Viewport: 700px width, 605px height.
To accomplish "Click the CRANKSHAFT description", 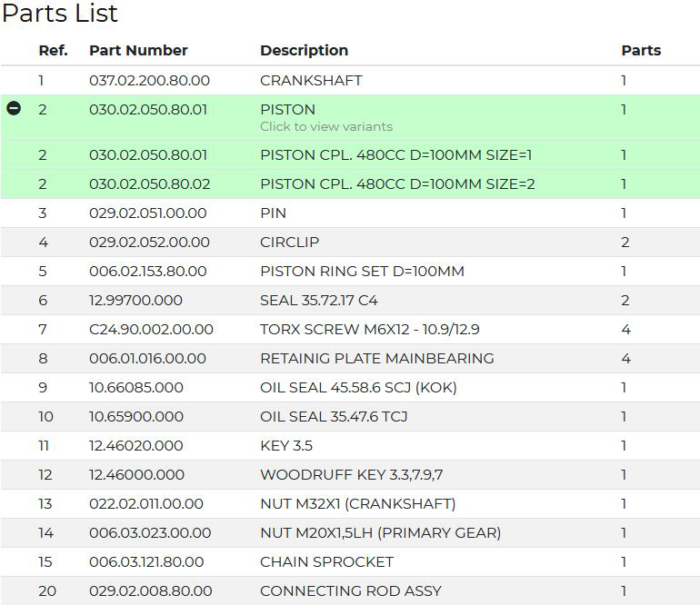I will pyautogui.click(x=311, y=80).
